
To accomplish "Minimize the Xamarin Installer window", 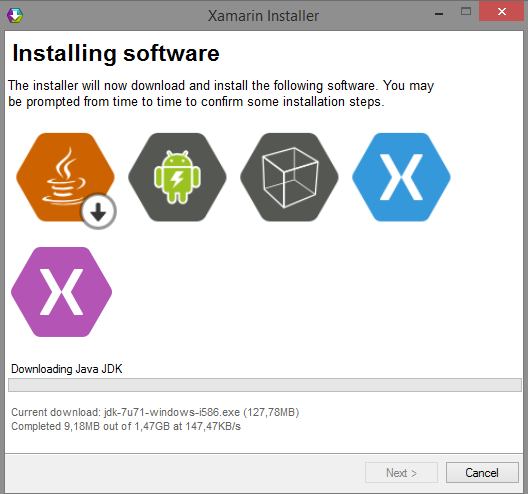I will (x=439, y=13).
